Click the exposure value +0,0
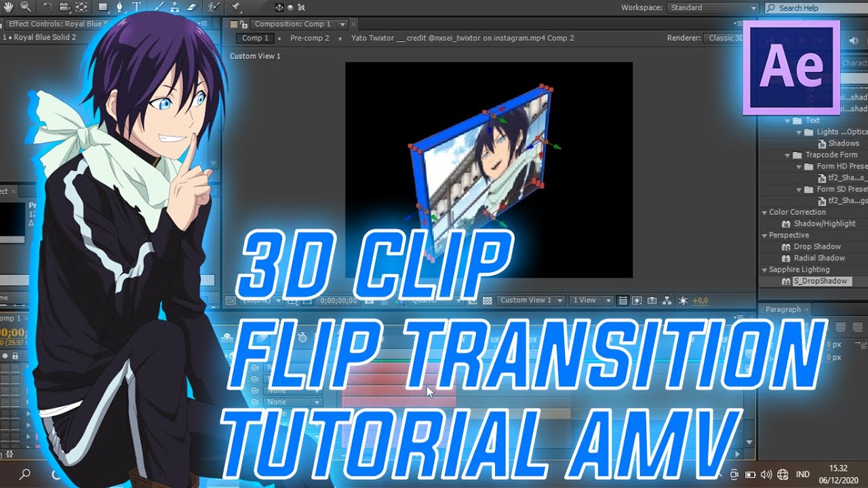Viewport: 868px width, 488px height. tap(700, 300)
